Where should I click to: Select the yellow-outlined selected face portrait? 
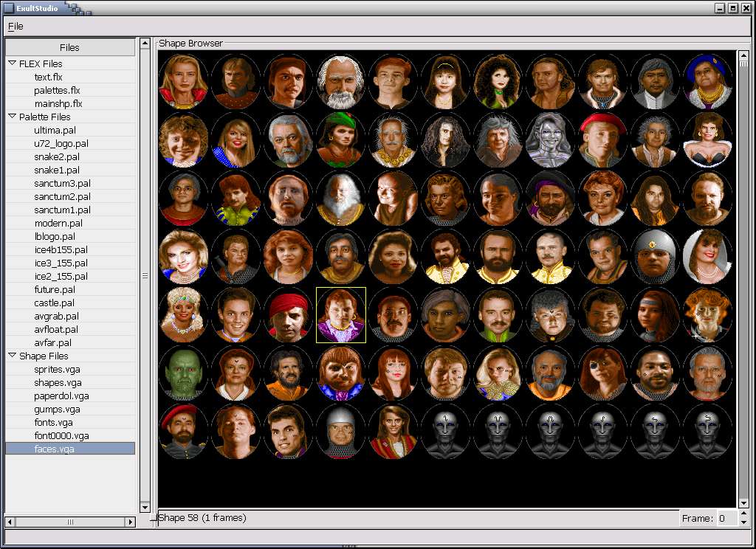(x=340, y=315)
